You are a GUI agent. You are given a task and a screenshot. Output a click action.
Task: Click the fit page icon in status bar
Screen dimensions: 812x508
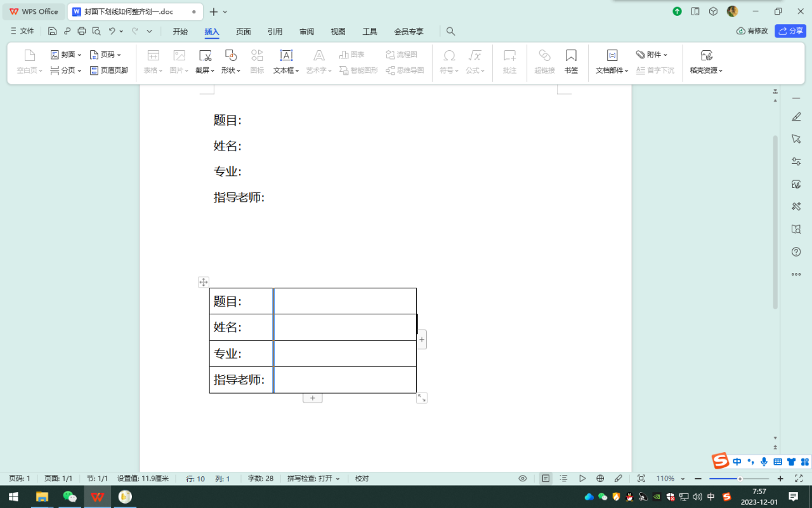pos(641,478)
